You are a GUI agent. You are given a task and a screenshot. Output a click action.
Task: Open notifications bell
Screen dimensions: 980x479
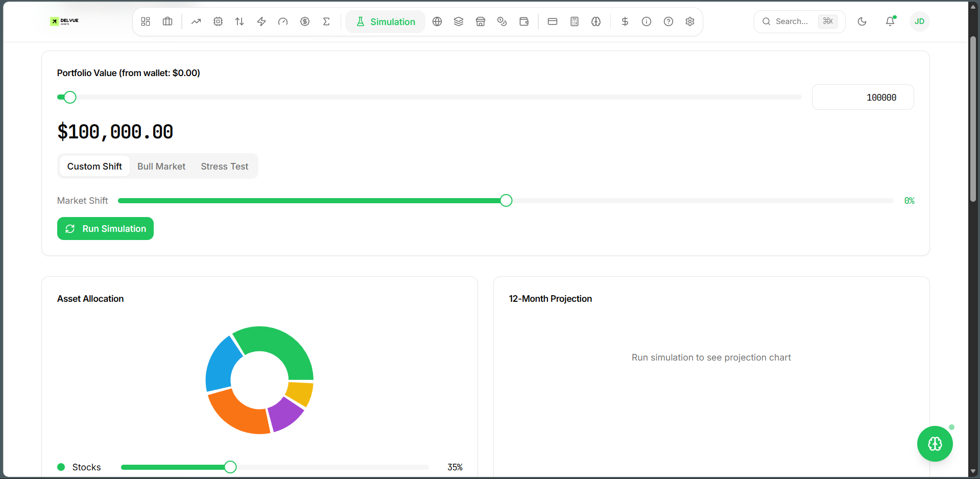890,21
